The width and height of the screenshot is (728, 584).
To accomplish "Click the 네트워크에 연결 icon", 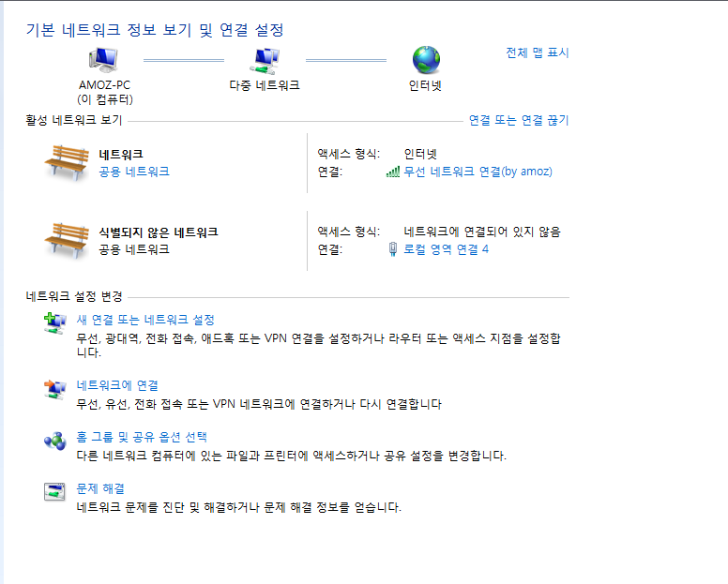I will (x=54, y=389).
